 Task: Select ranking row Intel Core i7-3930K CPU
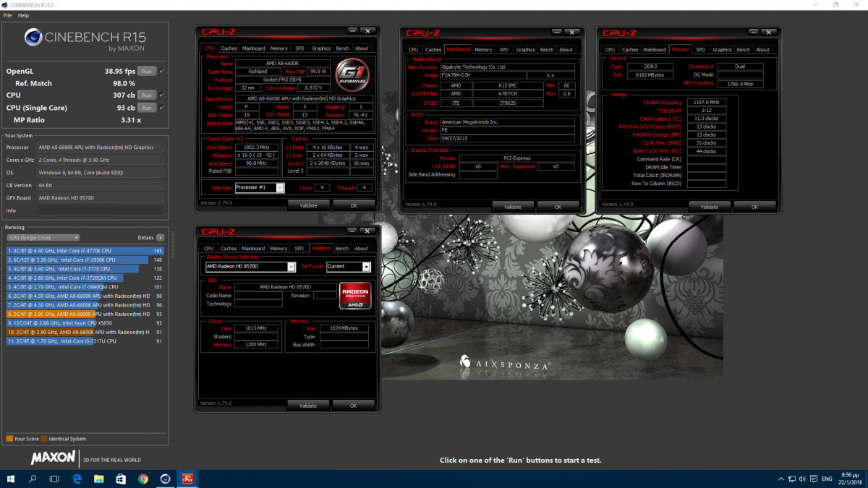coord(85,260)
